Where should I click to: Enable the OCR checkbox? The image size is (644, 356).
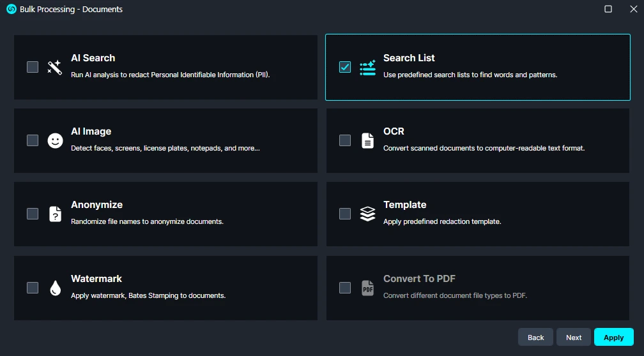click(345, 140)
